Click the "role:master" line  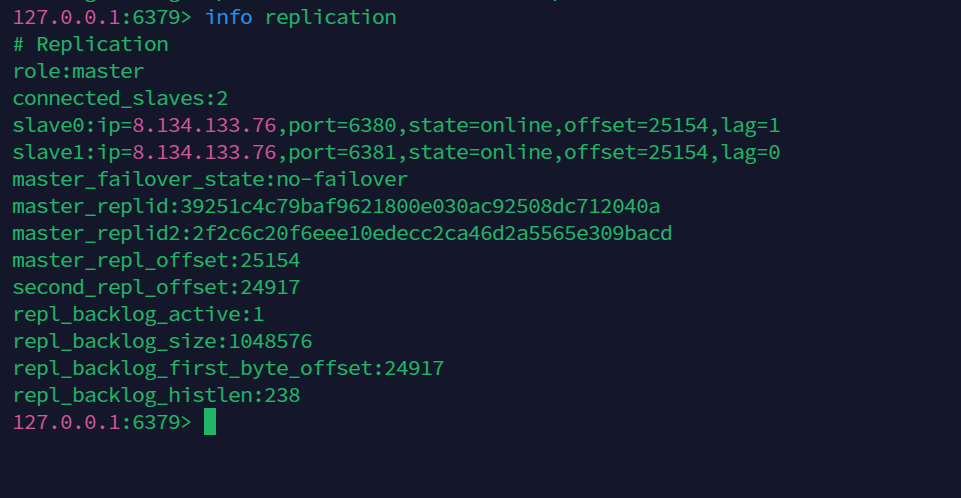click(78, 72)
